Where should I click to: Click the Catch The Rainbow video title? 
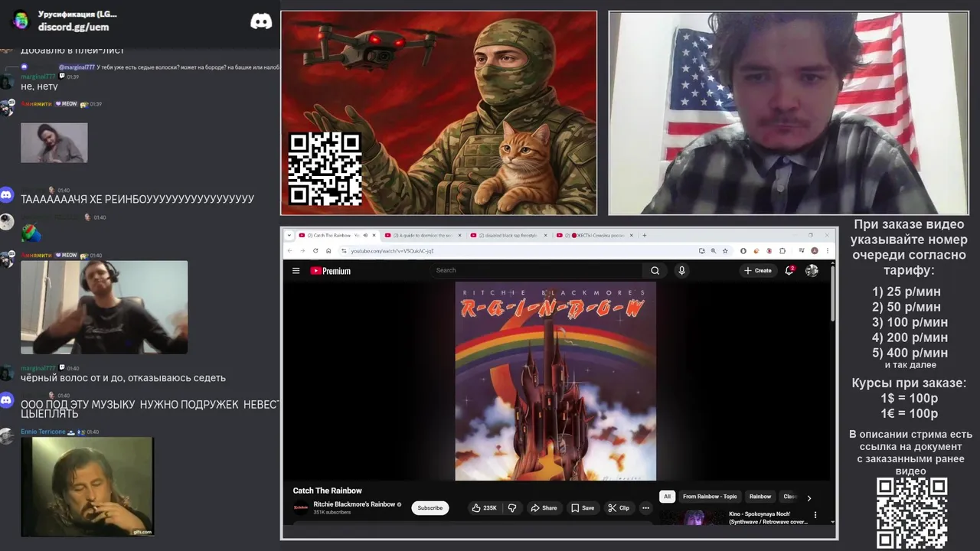(327, 491)
